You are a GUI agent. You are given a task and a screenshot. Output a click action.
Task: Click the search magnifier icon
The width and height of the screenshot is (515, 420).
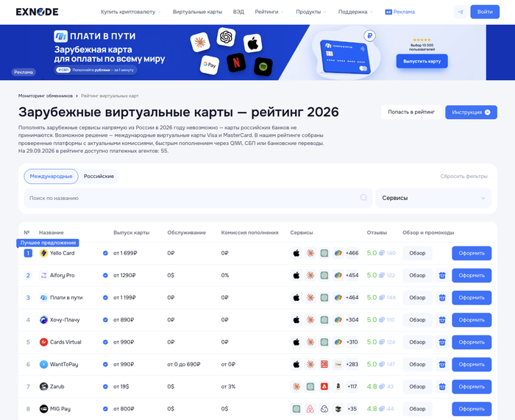pos(363,198)
